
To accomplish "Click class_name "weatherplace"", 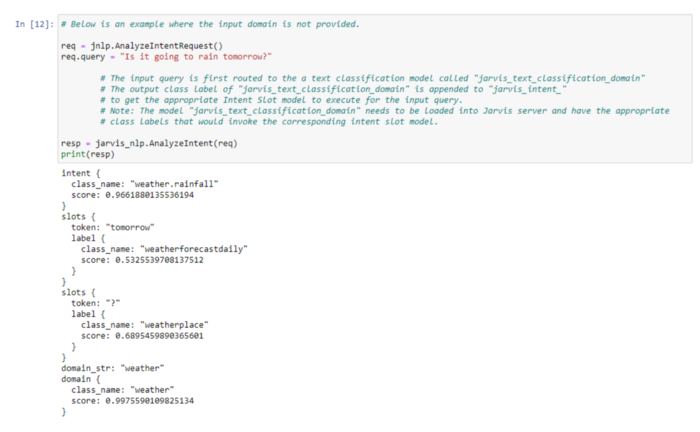I will pyautogui.click(x=145, y=325).
